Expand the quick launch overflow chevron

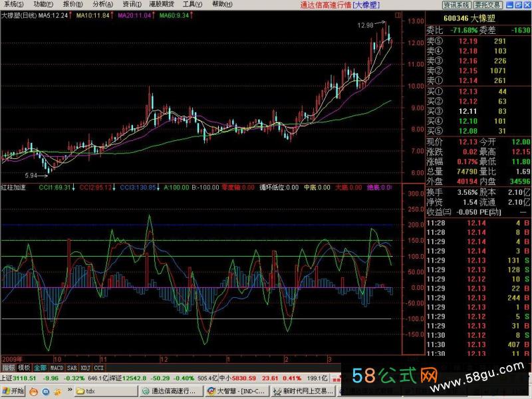point(70,390)
